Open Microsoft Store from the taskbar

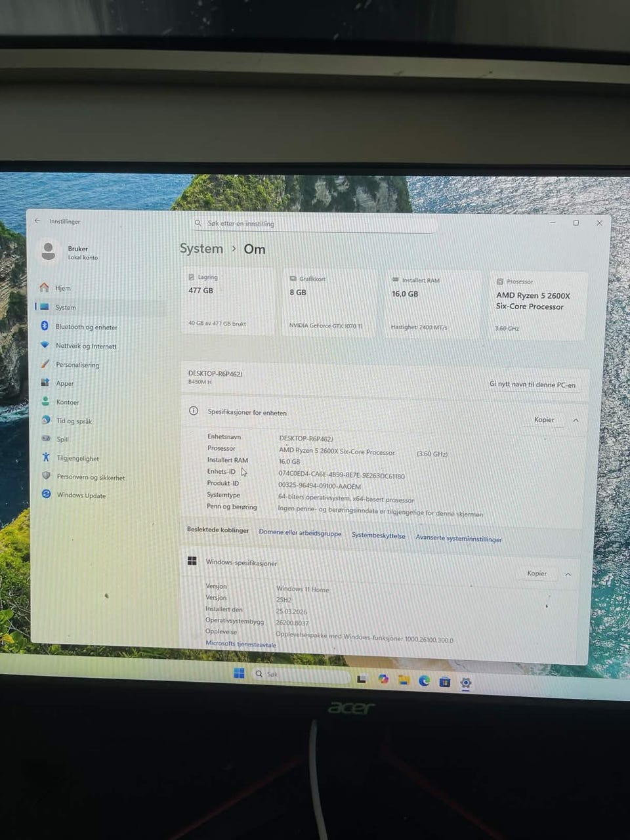pyautogui.click(x=445, y=682)
